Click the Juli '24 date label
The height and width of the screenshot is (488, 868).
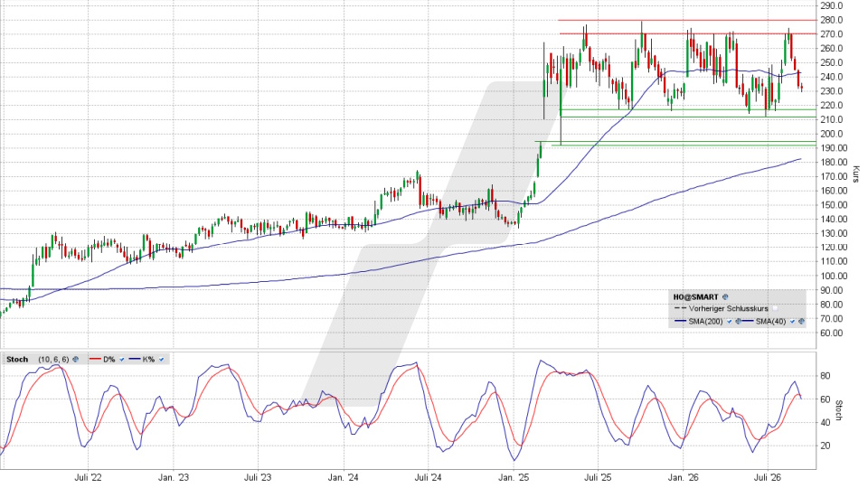428,477
